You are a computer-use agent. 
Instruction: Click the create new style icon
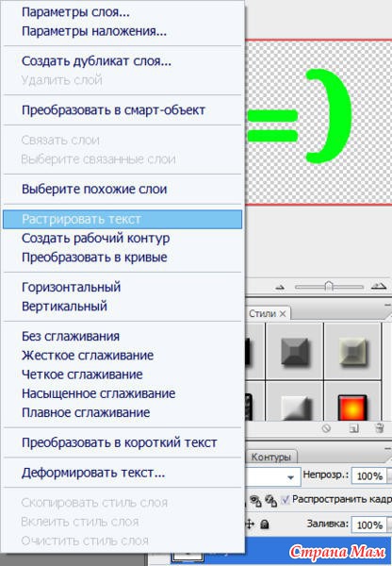[x=354, y=428]
